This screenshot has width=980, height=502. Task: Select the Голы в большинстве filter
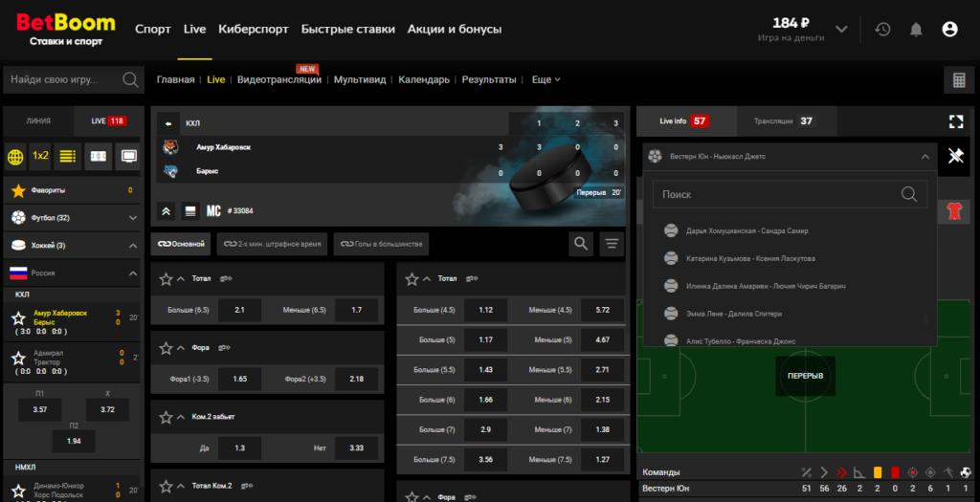(381, 244)
